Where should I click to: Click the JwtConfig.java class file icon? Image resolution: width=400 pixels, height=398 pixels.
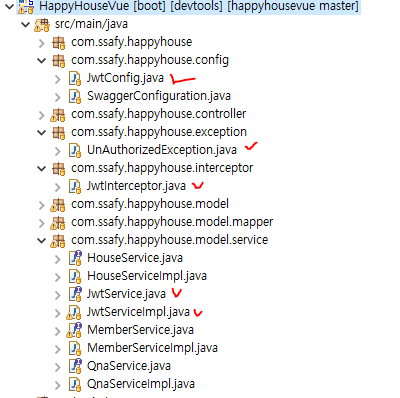75,79
